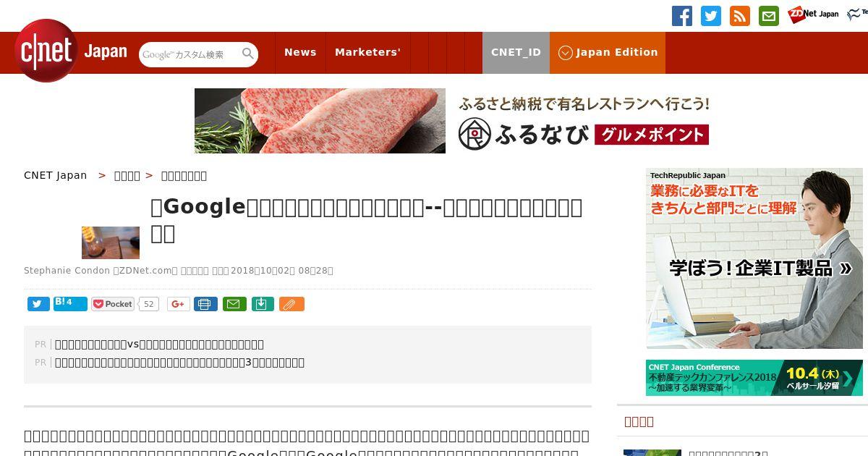Screen dimensions: 868x456
Task: Open the second PR link containing '3'
Action: [x=179, y=363]
